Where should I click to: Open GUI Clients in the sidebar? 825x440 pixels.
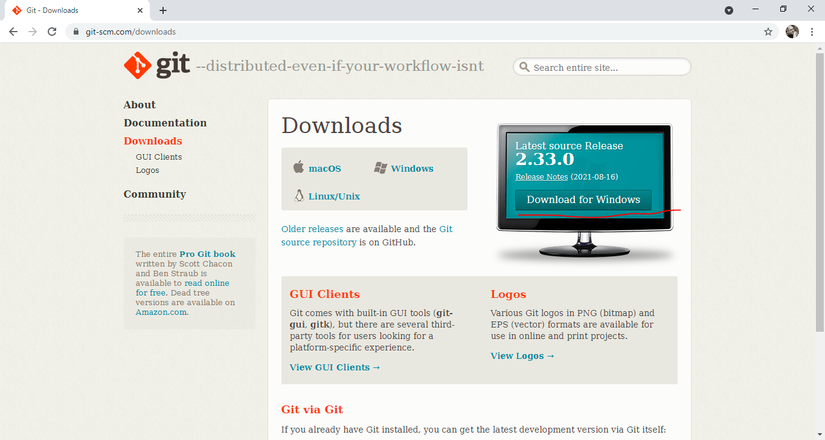[158, 157]
